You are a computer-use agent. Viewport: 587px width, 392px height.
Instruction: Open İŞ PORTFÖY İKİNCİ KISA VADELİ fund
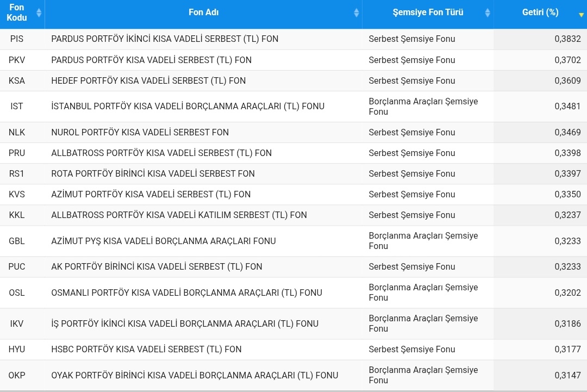[x=185, y=323]
